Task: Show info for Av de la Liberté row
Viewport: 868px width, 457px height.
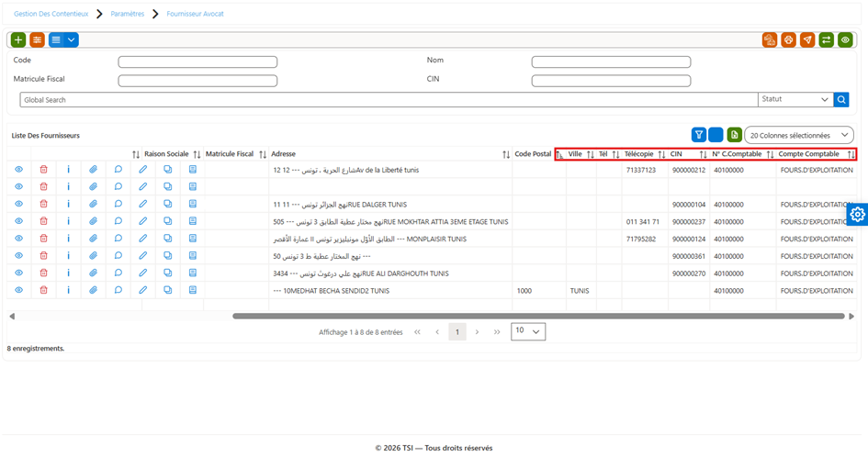Action: click(69, 170)
